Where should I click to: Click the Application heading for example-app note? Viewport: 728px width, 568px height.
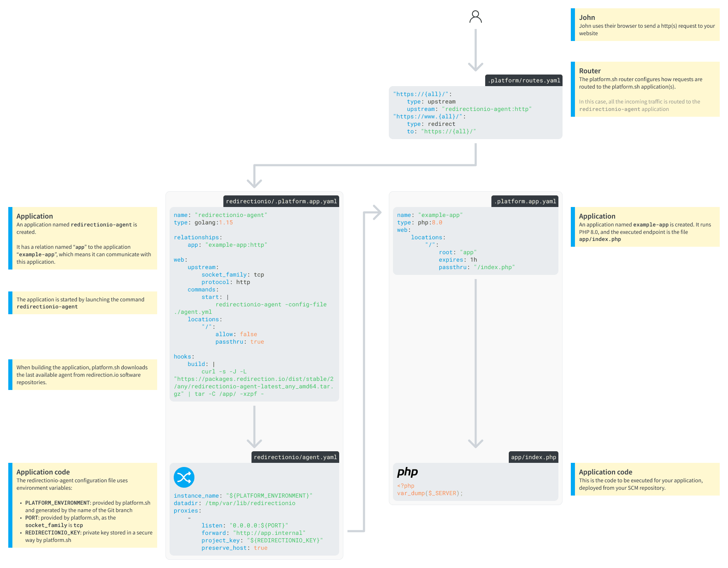597,216
